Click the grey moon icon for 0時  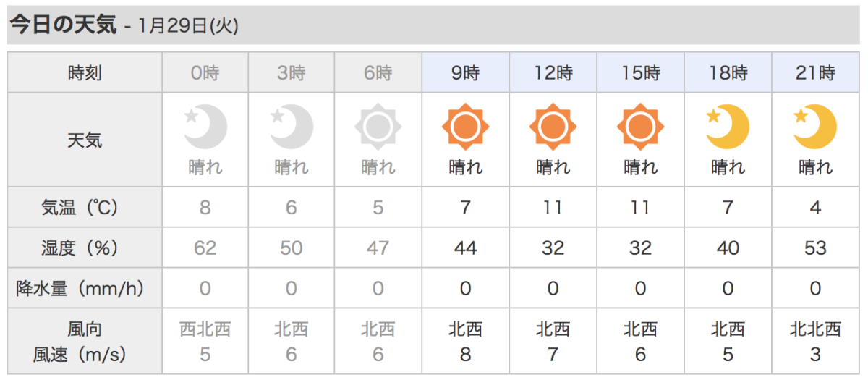pyautogui.click(x=205, y=127)
